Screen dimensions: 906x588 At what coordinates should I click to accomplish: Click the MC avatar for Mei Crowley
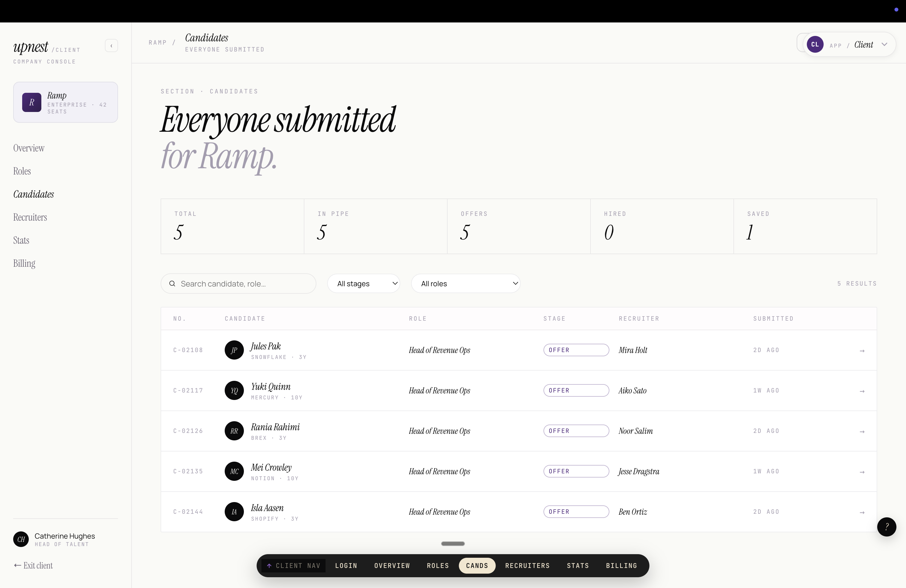(234, 471)
